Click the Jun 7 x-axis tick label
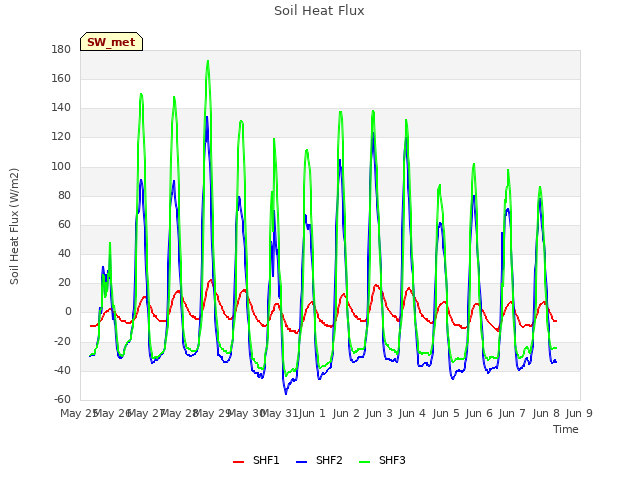Viewport: 640px width, 480px height. 512,413
